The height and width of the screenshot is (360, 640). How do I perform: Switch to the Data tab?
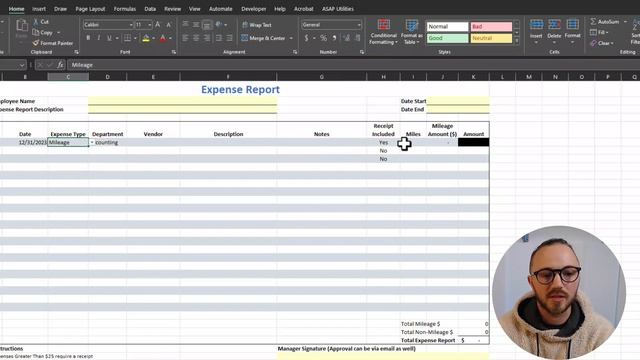150,9
